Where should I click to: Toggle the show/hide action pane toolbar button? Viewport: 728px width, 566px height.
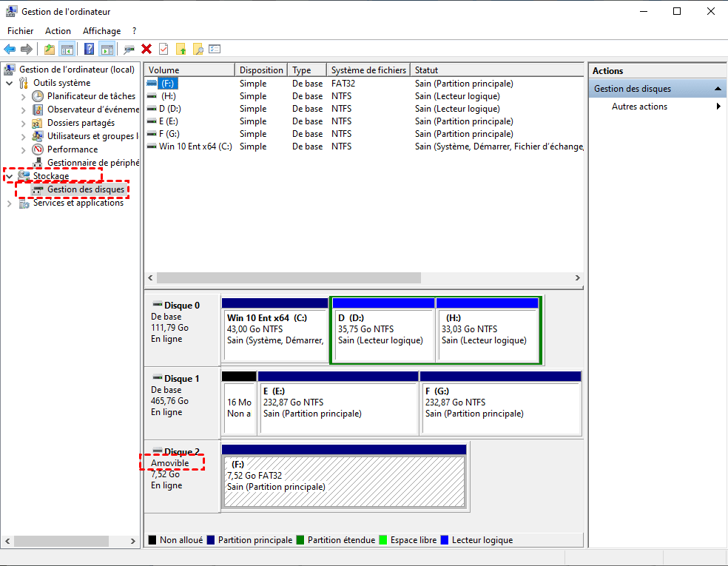click(x=107, y=49)
